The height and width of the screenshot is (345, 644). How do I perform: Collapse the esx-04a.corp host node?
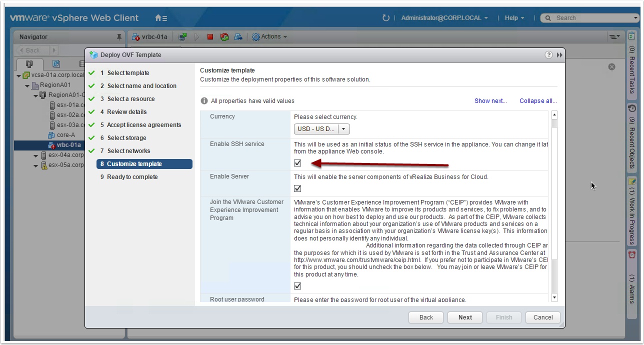pos(35,155)
